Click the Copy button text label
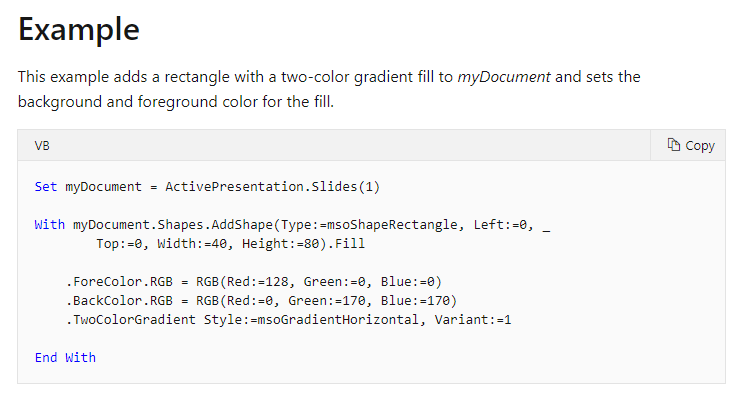 700,146
